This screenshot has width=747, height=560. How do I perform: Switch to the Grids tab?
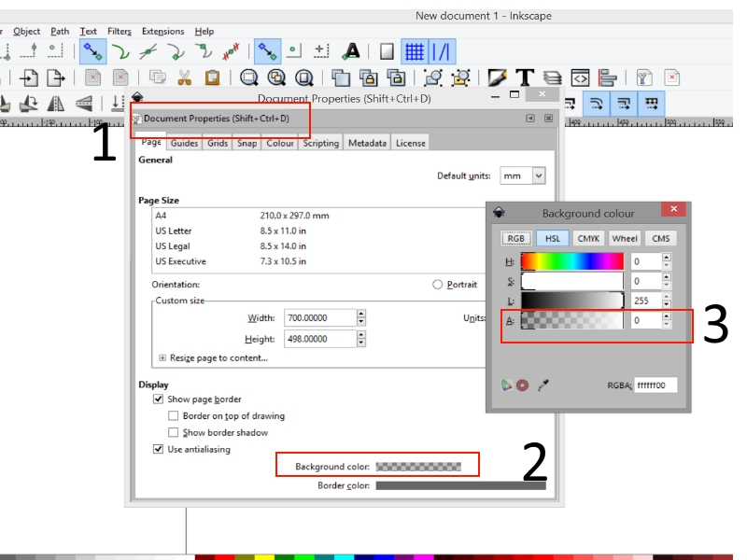[x=218, y=143]
